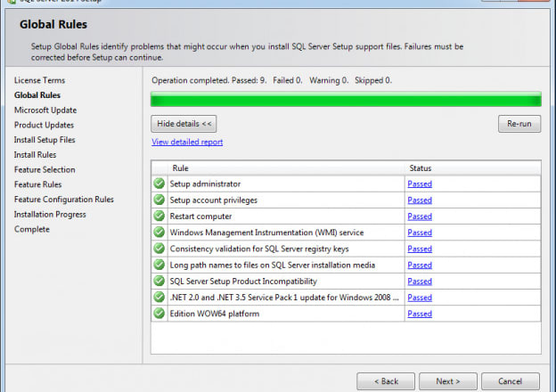Select Global Rules step in sidebar
556x392 pixels.
37,95
